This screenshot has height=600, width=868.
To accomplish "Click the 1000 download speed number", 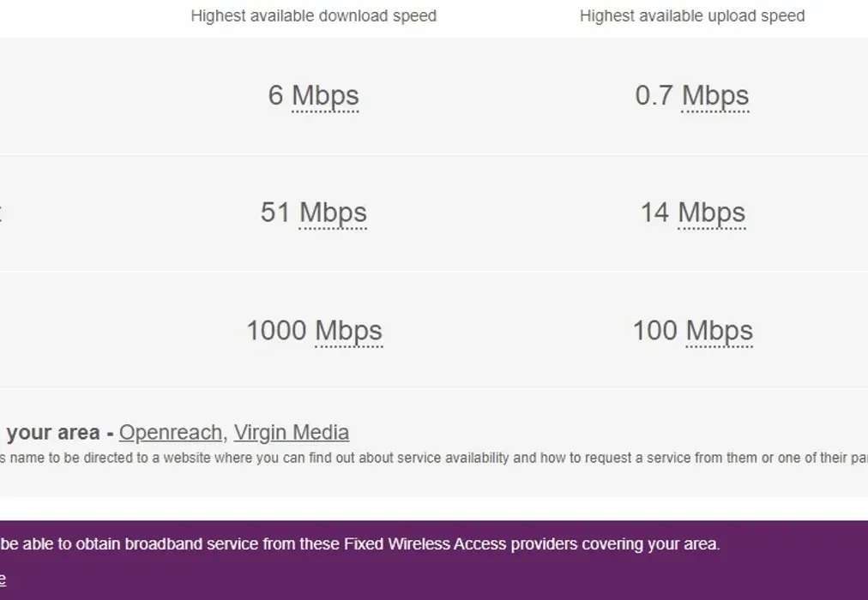I will 276,330.
